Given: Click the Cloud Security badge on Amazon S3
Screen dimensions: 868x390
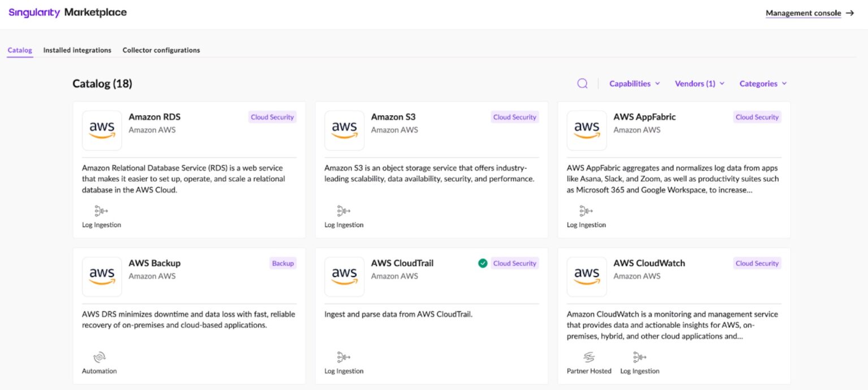Looking at the screenshot, I should (514, 117).
